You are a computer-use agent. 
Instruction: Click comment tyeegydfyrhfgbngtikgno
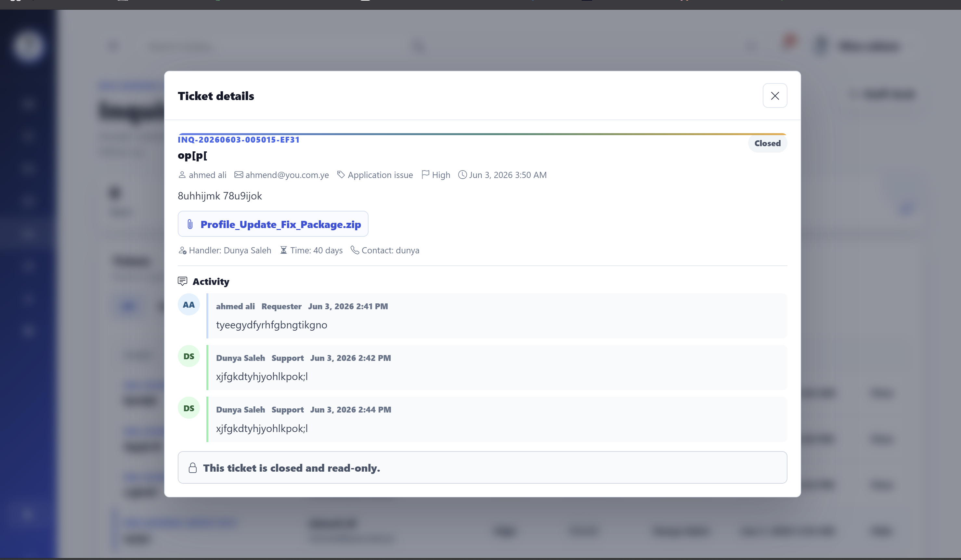click(x=271, y=325)
